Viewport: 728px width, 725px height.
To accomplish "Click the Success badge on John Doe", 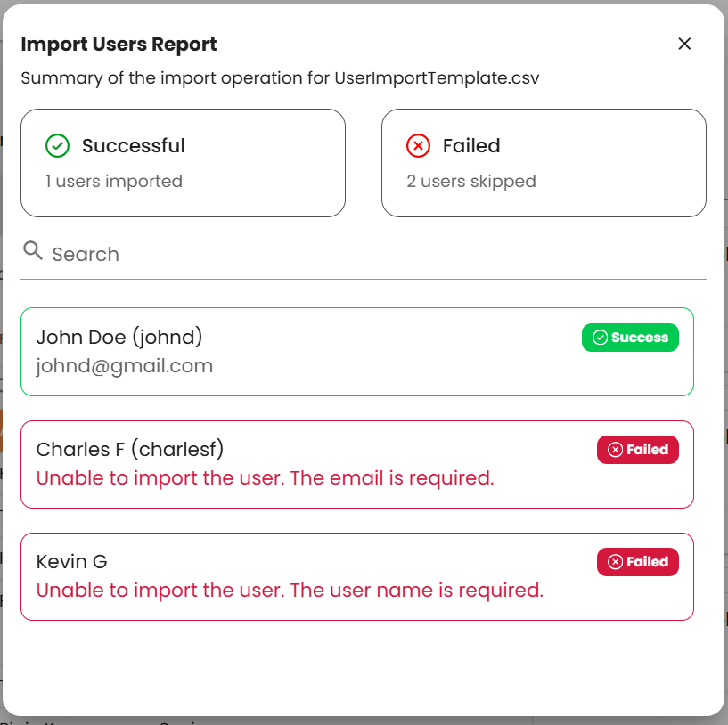I will (630, 338).
